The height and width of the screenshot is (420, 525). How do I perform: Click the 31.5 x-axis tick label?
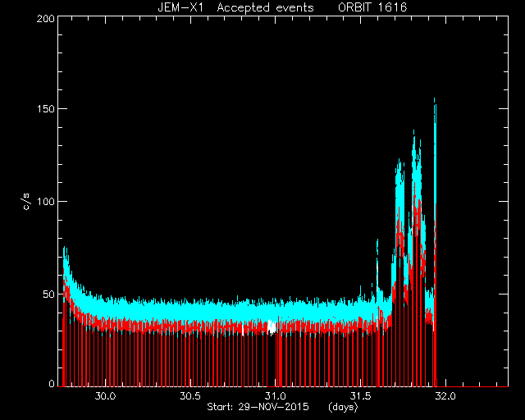click(x=360, y=396)
